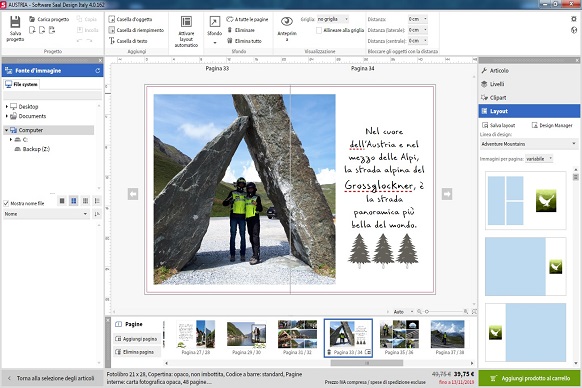Open Distanza (laterale) dropdown
Image resolution: width=582 pixels, height=388 pixels.
click(x=418, y=30)
